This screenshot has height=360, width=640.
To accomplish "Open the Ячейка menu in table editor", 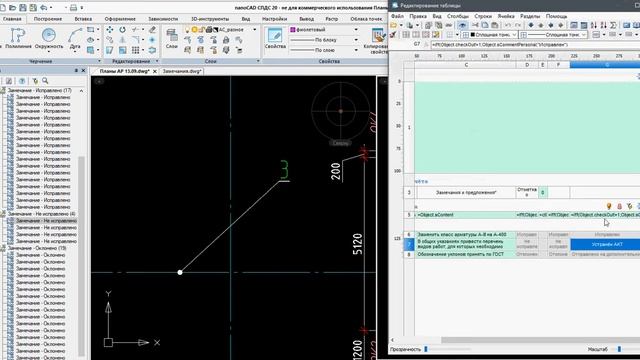I will 506,16.
